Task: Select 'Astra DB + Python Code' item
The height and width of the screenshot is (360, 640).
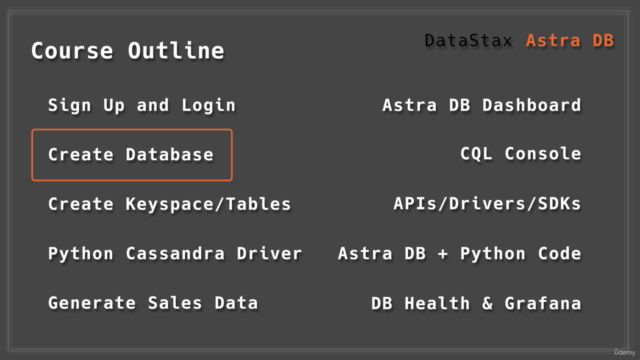Action: [x=460, y=253]
